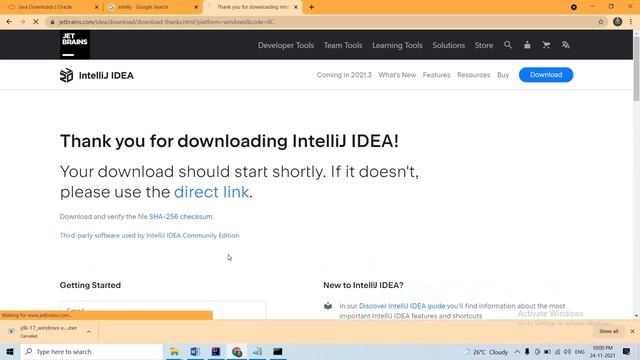Click the browser forward arrow
The image size is (640, 360).
(22, 22)
